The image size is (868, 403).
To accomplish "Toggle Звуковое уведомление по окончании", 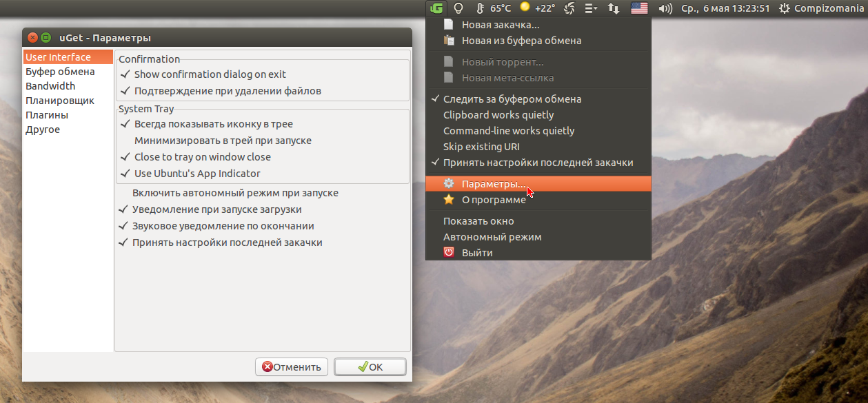I will click(216, 226).
